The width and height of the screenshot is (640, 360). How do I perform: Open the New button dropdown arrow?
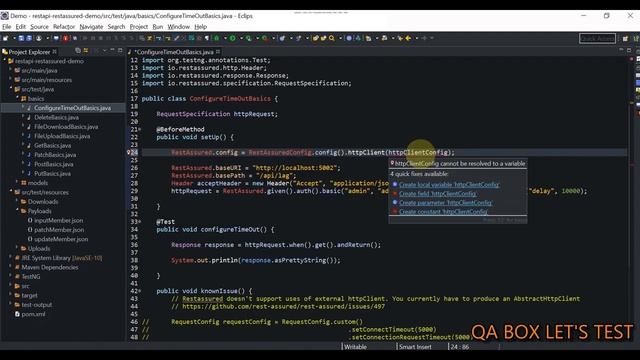pyautogui.click(x=14, y=38)
